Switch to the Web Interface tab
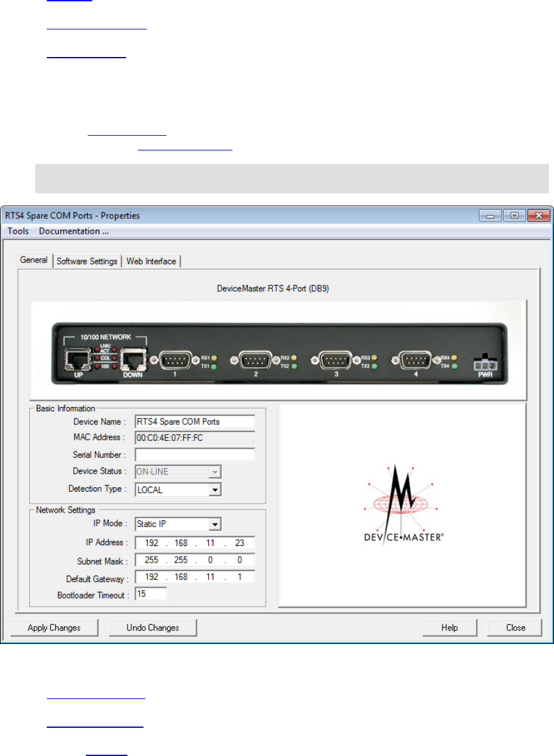 (151, 261)
